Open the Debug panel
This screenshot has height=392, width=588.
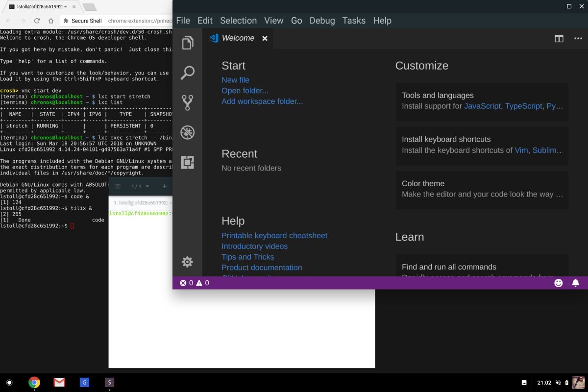click(187, 132)
